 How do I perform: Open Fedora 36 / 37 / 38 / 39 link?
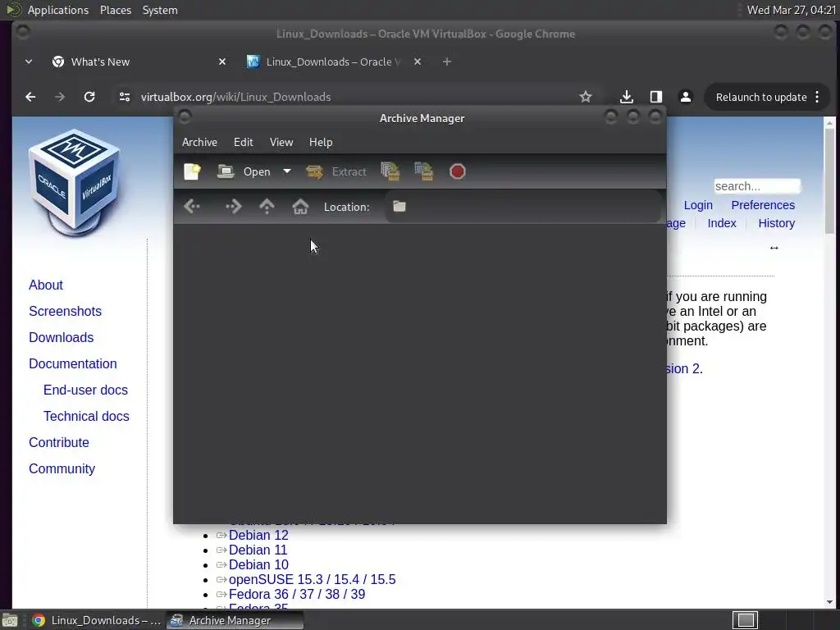297,594
